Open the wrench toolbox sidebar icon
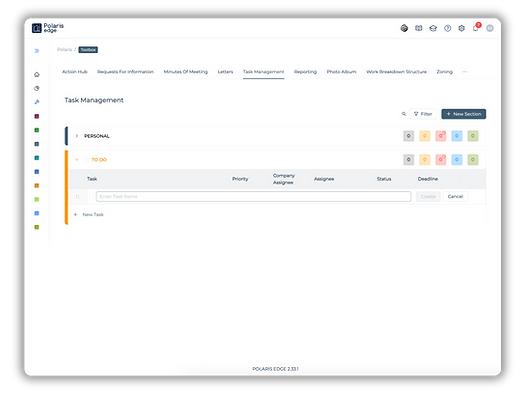The width and height of the screenshot is (526, 394). click(37, 102)
